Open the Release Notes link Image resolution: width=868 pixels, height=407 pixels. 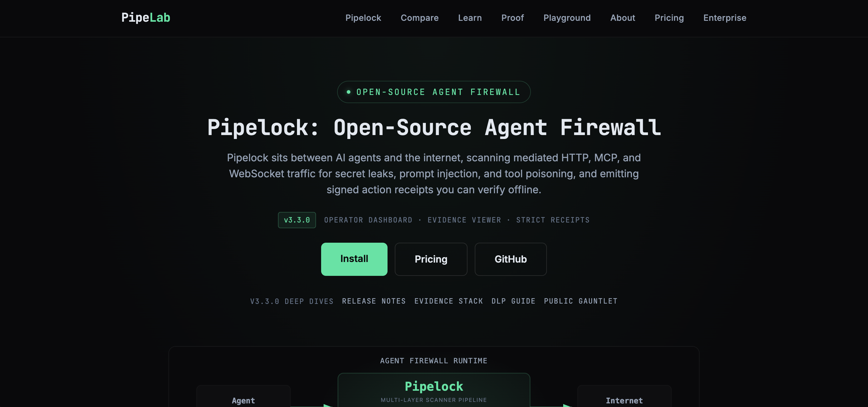[374, 301]
